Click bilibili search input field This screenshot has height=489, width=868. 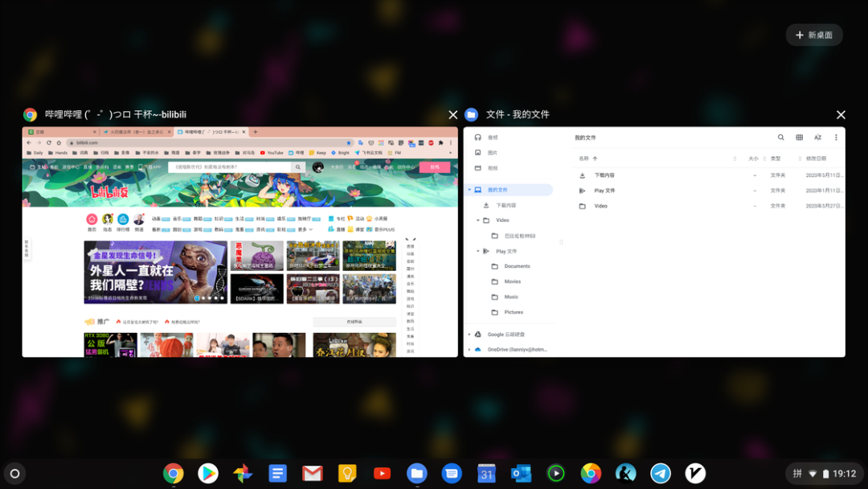[230, 166]
